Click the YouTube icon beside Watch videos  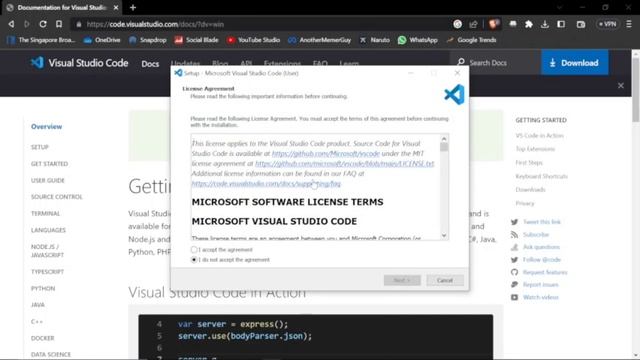[x=514, y=297]
